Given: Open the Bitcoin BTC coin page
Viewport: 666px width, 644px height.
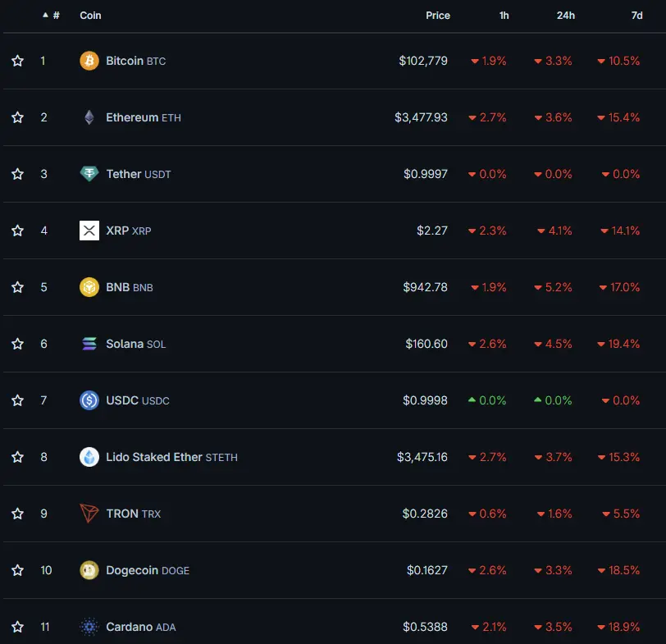Looking at the screenshot, I should click(135, 61).
